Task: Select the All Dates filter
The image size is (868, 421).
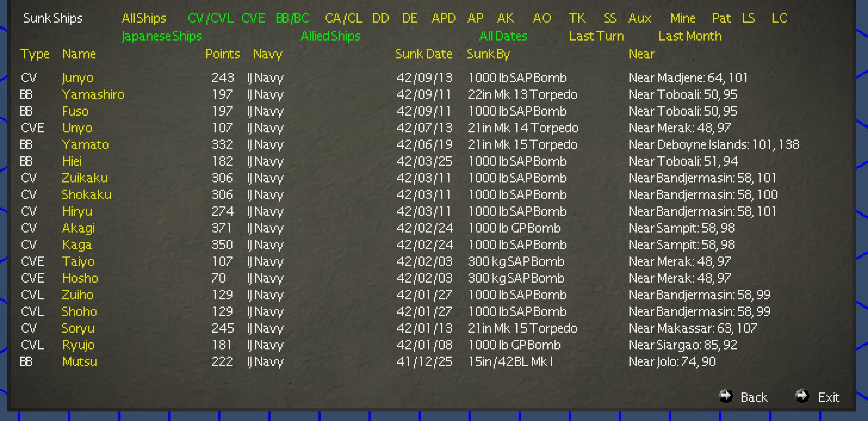Action: coord(504,36)
